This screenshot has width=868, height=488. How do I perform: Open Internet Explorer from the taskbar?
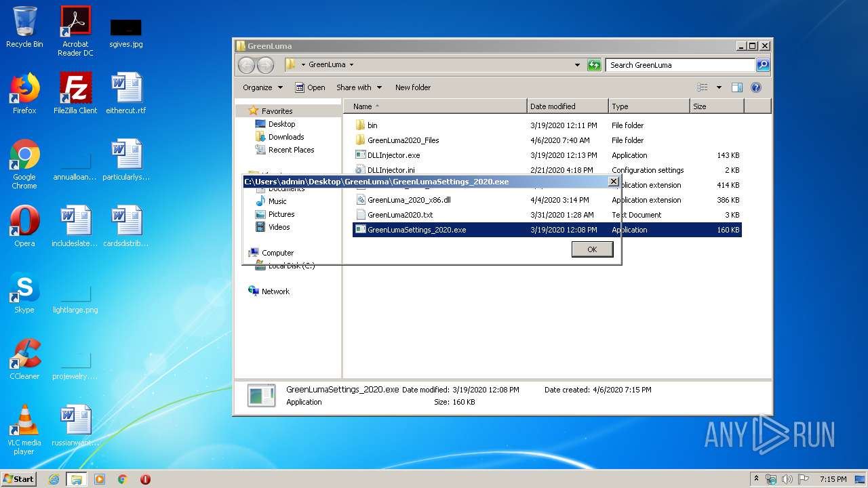pos(54,479)
